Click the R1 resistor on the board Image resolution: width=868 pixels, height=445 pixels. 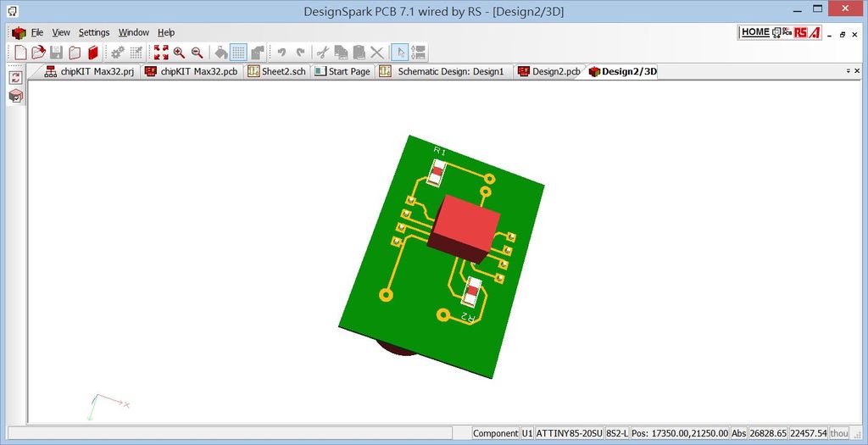pos(437,172)
